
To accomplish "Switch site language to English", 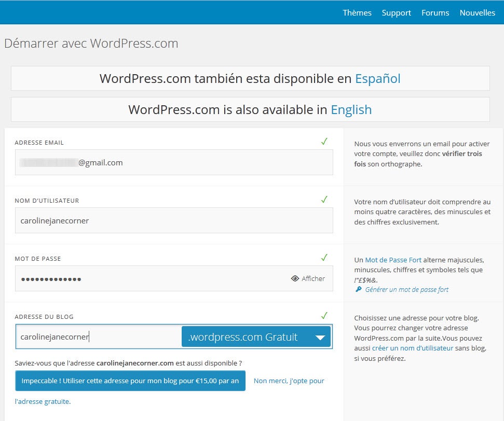I will (351, 110).
